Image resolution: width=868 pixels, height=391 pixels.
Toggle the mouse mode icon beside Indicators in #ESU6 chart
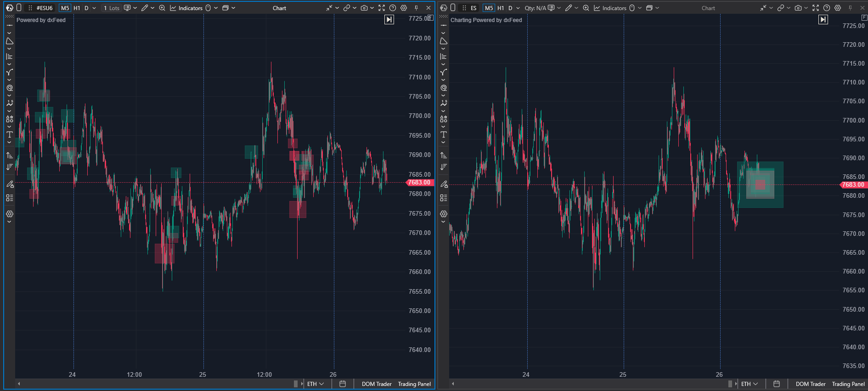[x=208, y=8]
